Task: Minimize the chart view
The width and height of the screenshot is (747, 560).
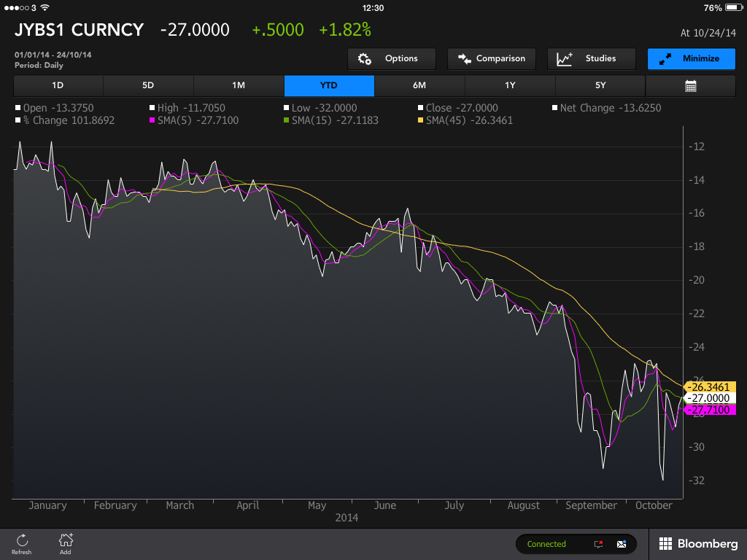Action: click(x=690, y=59)
